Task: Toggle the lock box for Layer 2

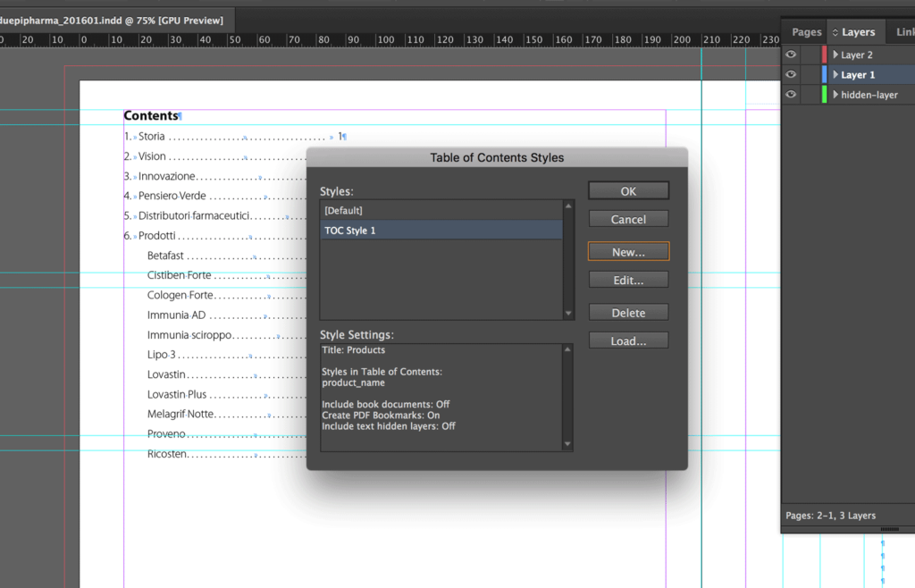Action: [810, 55]
